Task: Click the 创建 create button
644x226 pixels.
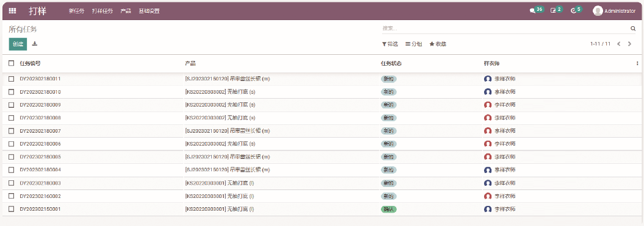Action: click(x=18, y=44)
